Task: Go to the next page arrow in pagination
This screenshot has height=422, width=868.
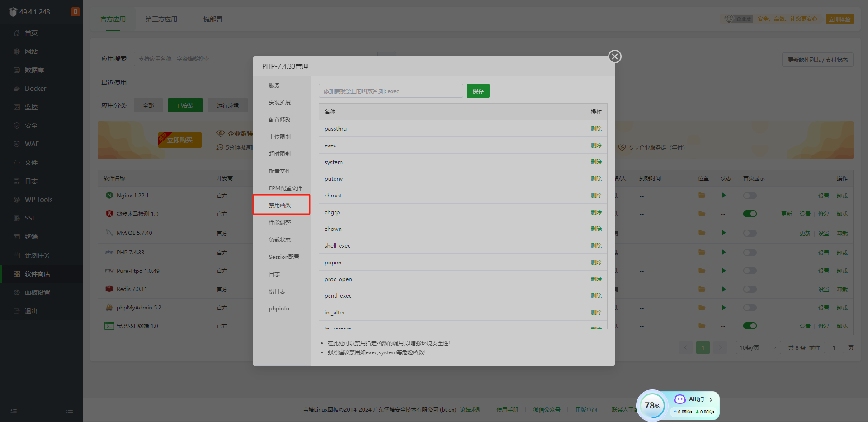Action: (720, 347)
